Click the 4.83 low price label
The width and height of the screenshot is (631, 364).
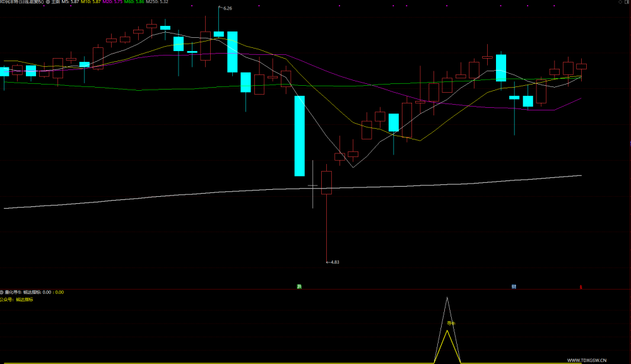[x=335, y=262]
